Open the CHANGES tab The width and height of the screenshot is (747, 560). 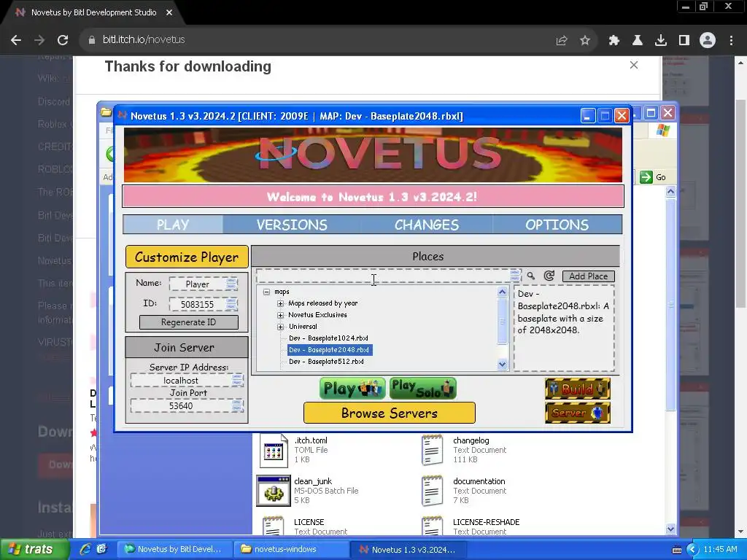point(426,225)
